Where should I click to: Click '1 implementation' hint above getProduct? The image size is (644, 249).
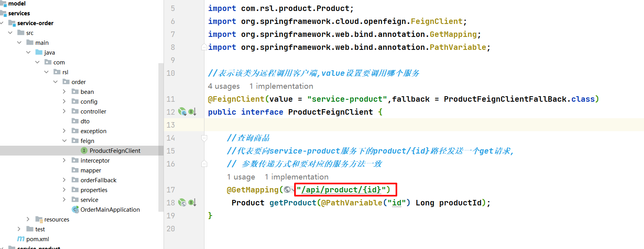[297, 177]
